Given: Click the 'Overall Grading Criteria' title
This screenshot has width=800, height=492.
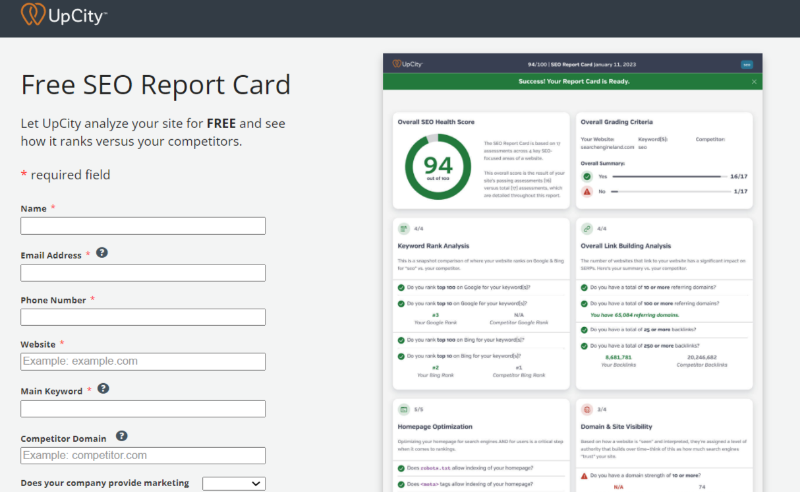Looking at the screenshot, I should point(616,122).
